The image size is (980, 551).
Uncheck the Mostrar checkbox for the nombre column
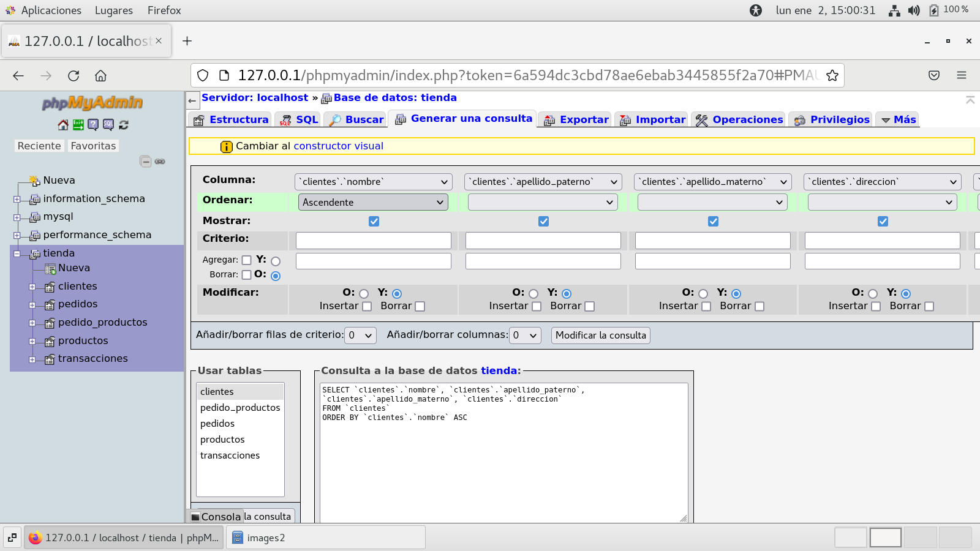tap(374, 221)
